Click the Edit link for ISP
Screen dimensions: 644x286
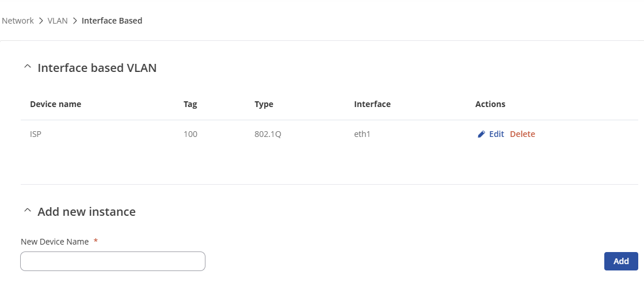(496, 134)
